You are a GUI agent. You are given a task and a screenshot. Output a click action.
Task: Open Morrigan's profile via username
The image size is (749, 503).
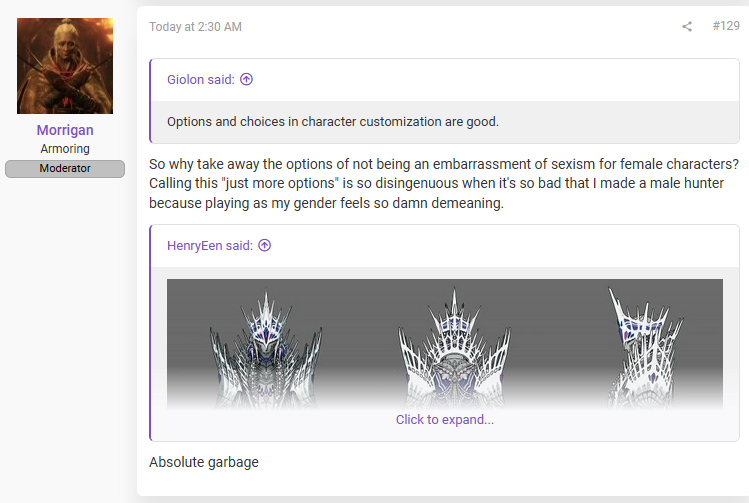65,130
